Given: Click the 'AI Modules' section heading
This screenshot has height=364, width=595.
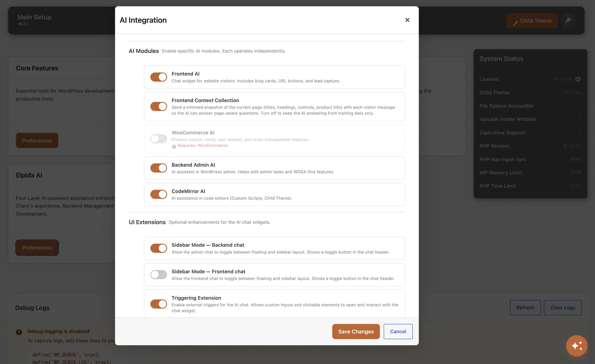Looking at the screenshot, I should click(x=144, y=51).
